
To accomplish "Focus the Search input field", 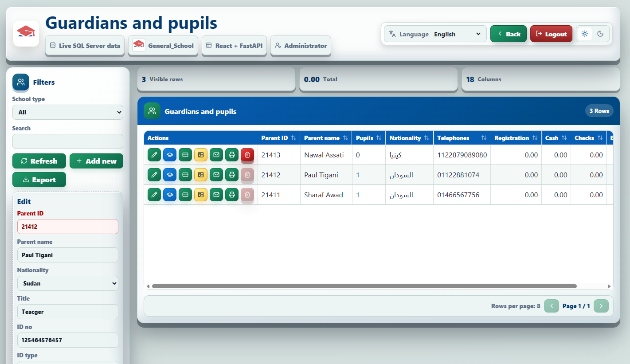I will (68, 141).
